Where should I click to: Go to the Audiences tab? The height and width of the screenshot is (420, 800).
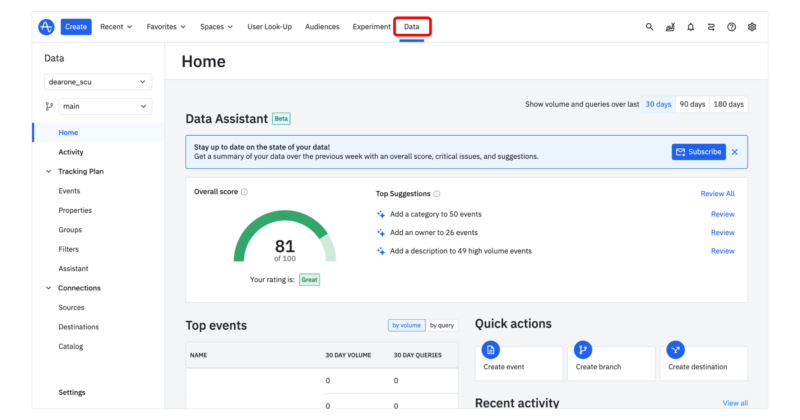click(322, 27)
